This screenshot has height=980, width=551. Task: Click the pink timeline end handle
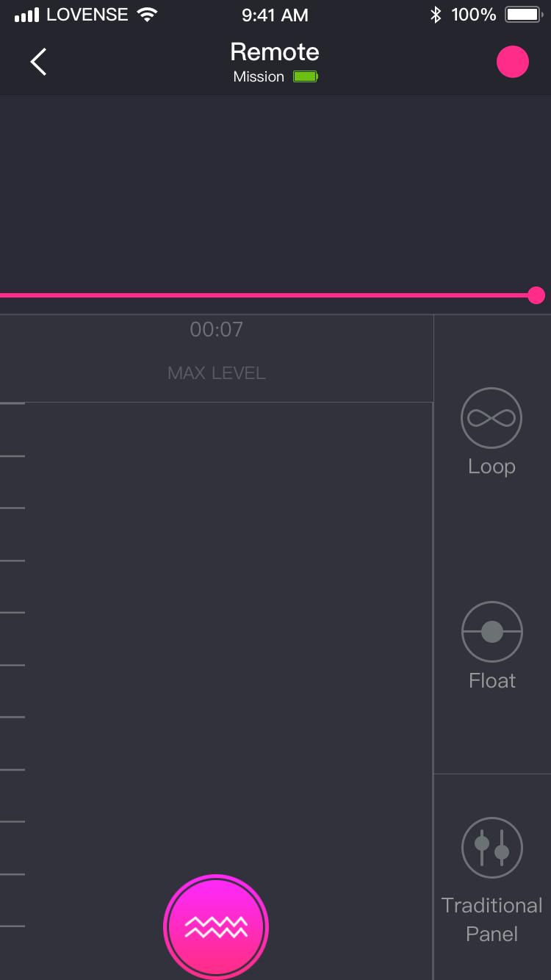[x=536, y=295]
